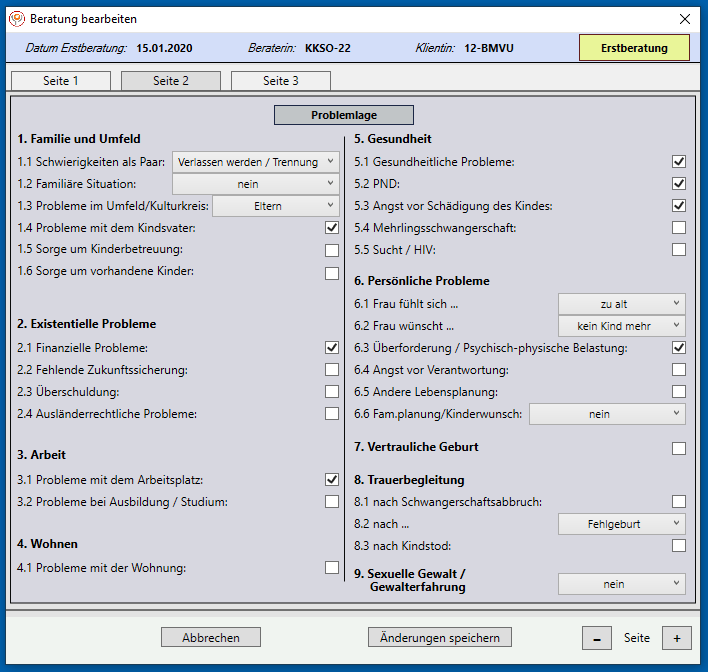Uncheck Probleme mit dem Kindsvater checkbox
This screenshot has width=708, height=672.
click(x=332, y=228)
